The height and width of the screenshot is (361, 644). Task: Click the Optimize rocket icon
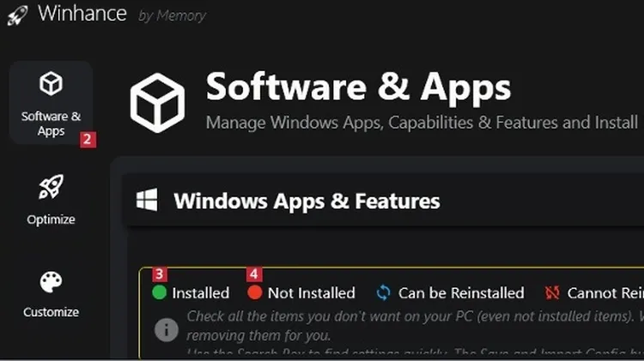click(51, 186)
